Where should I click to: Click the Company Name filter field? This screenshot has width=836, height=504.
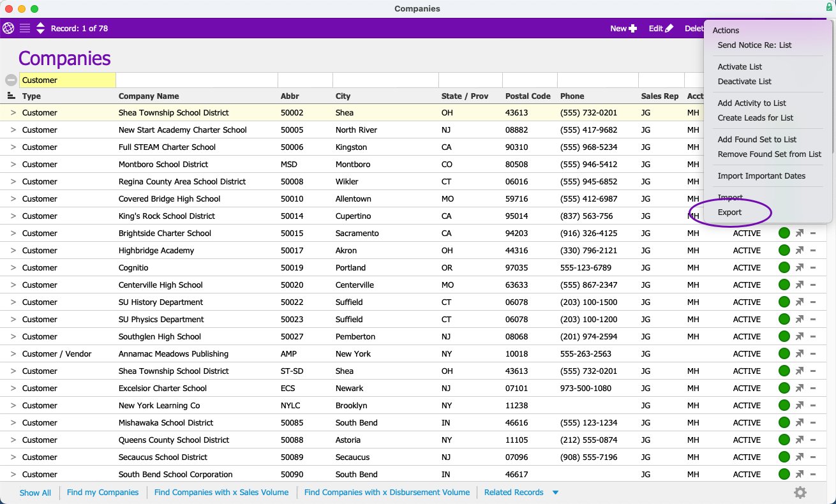point(197,80)
